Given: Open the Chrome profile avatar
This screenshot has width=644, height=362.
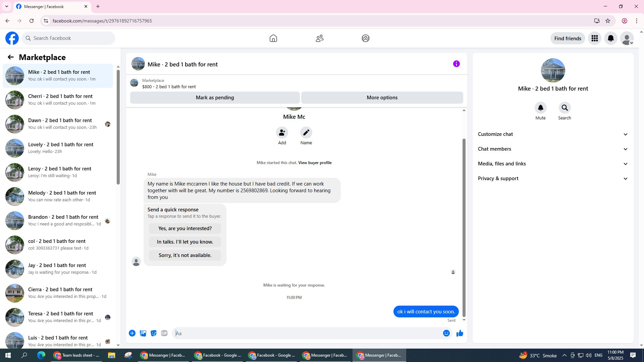Looking at the screenshot, I should click(625, 21).
